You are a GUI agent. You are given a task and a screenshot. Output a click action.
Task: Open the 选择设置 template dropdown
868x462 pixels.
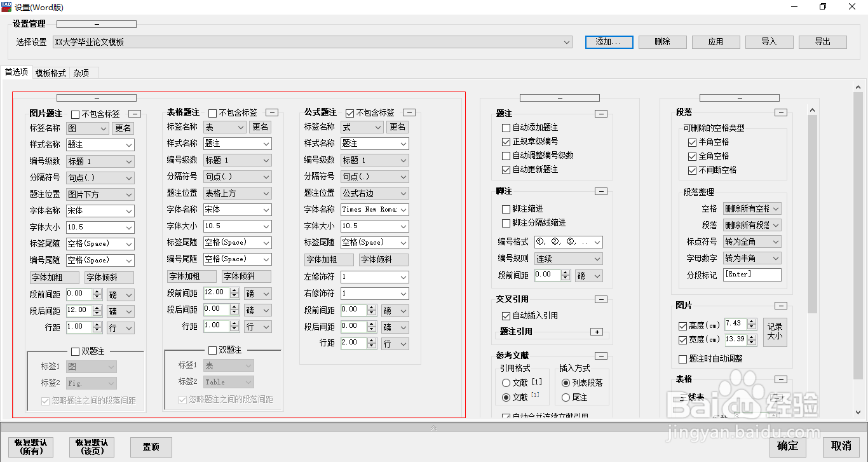313,42
